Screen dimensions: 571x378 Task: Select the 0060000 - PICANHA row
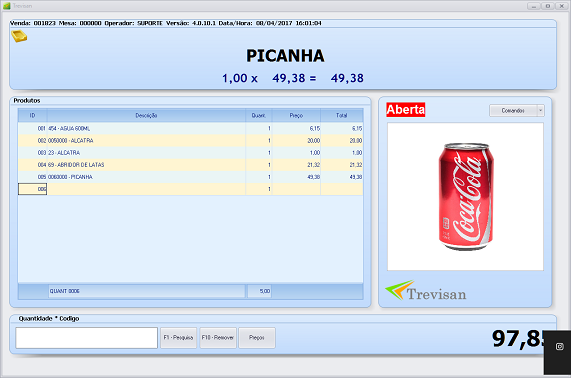190,177
